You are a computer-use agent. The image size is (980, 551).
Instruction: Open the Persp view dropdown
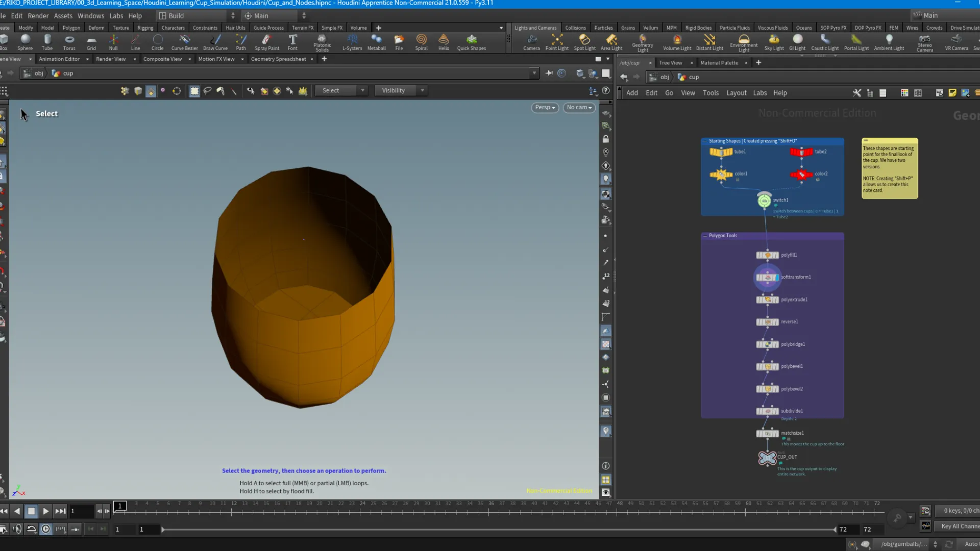544,107
